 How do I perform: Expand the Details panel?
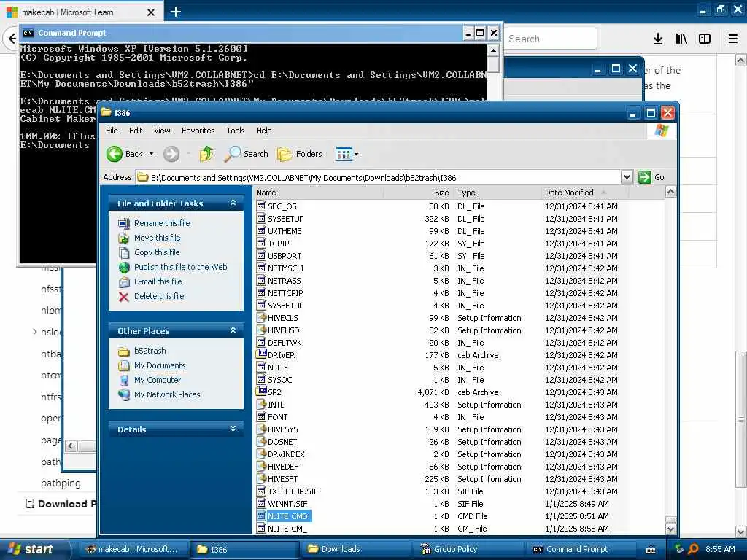pyautogui.click(x=233, y=429)
